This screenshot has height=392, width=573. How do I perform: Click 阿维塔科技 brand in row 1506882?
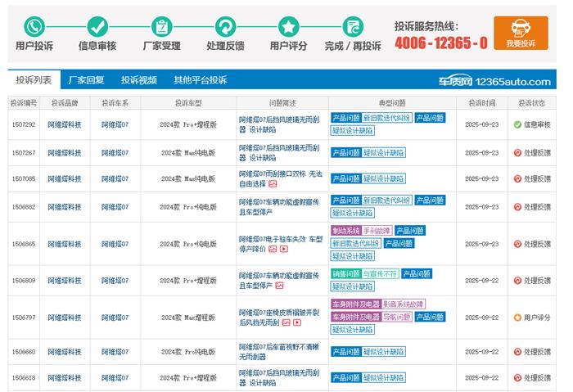(65, 207)
